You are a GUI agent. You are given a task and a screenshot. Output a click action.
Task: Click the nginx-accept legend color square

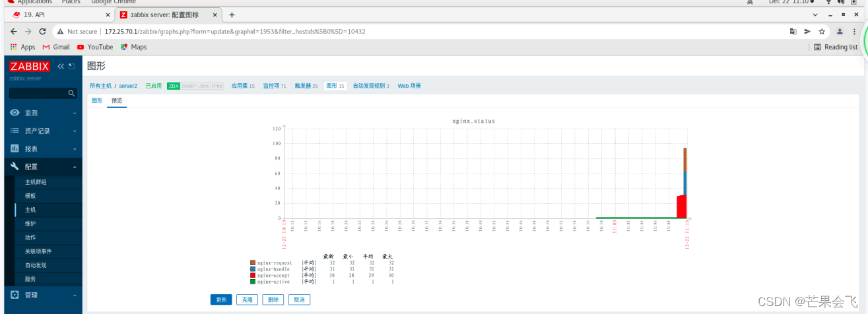pyautogui.click(x=253, y=276)
